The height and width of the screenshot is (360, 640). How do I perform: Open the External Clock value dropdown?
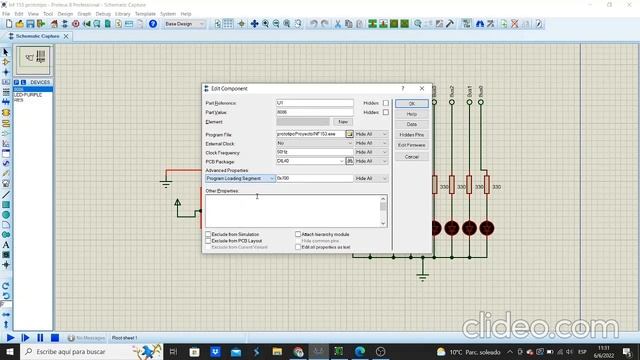(x=315, y=143)
